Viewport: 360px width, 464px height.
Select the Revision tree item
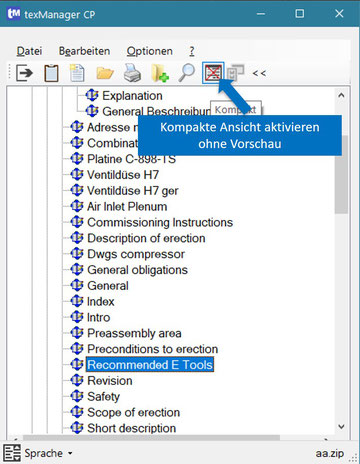(110, 381)
